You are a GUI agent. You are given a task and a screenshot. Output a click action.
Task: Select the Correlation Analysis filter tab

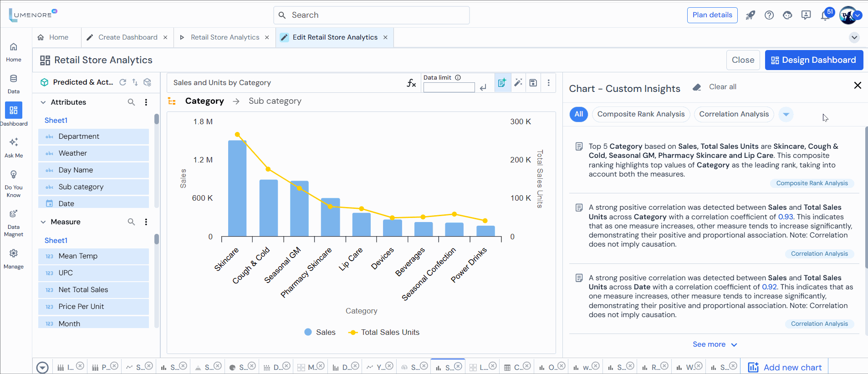coord(734,114)
